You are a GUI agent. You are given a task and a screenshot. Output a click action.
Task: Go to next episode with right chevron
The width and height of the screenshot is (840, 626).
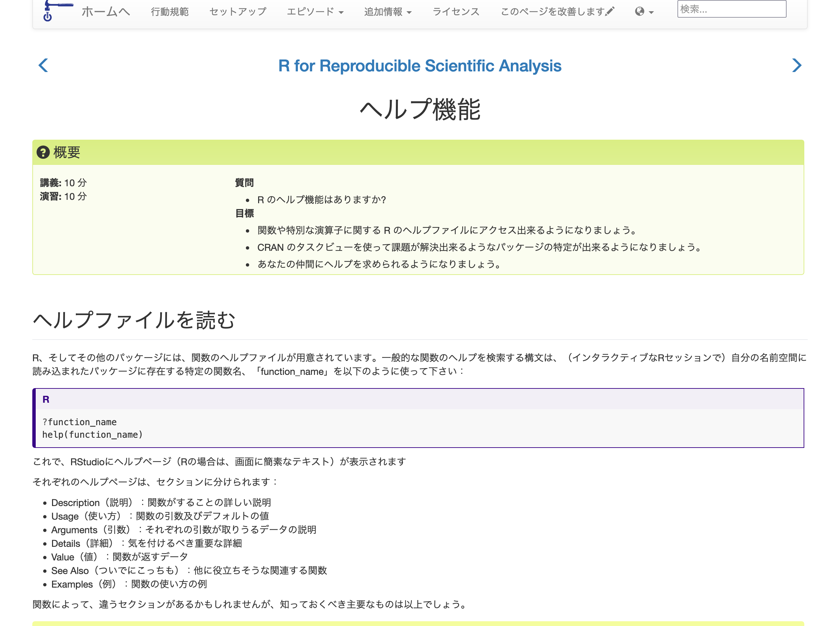pyautogui.click(x=797, y=66)
